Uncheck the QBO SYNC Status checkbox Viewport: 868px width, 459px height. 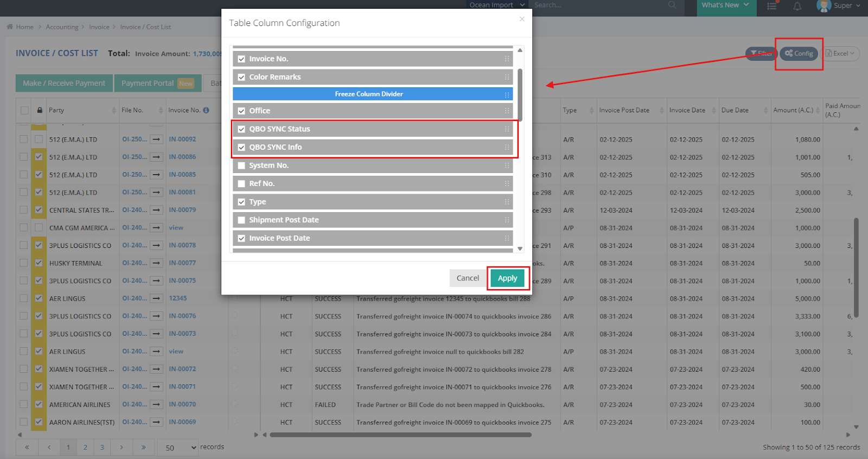click(x=241, y=129)
